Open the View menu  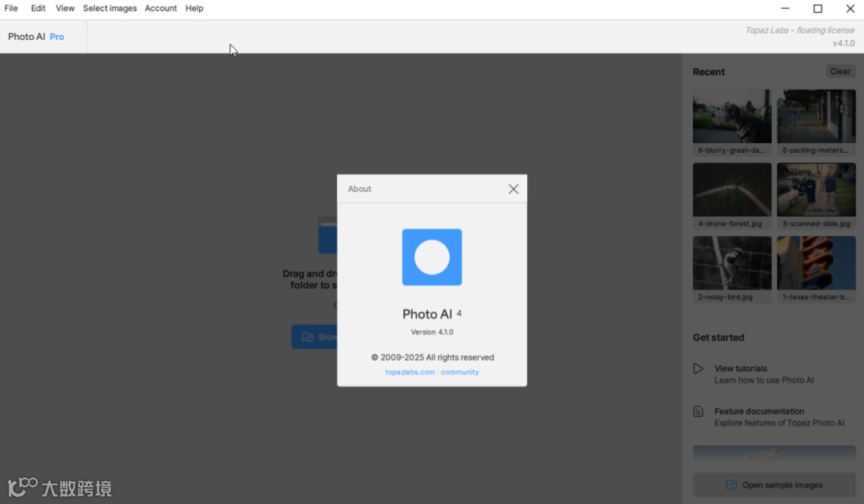coord(65,8)
